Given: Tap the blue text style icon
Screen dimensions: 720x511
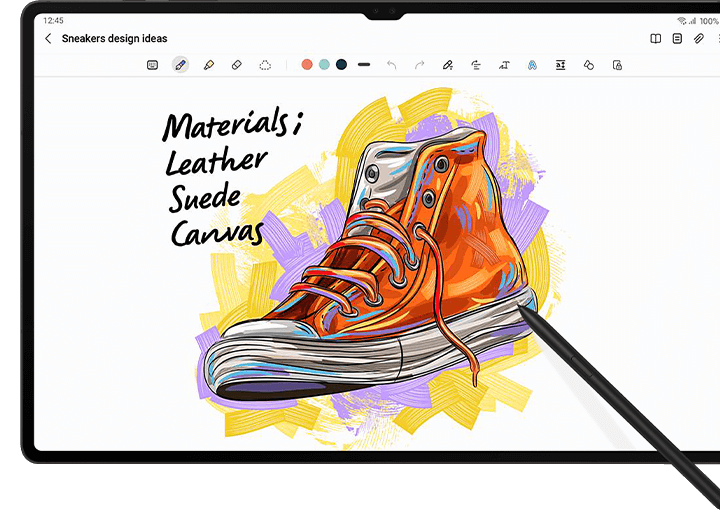Looking at the screenshot, I should click(x=532, y=65).
